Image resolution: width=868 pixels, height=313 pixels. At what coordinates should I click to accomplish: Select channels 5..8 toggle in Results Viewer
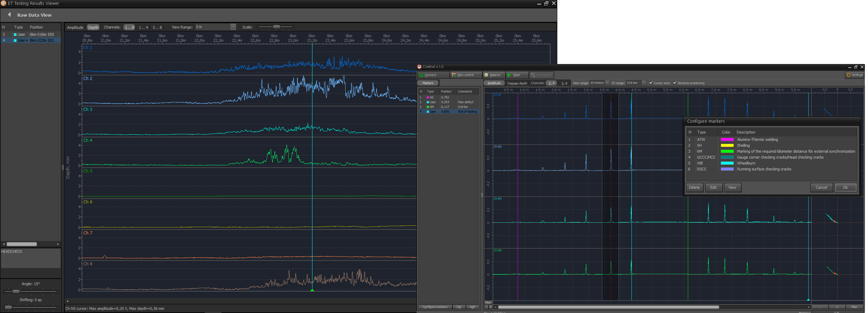point(157,27)
